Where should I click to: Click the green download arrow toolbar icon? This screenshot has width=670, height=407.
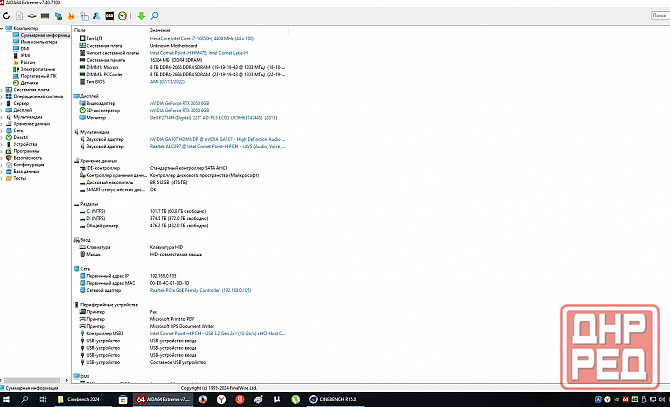coord(141,16)
